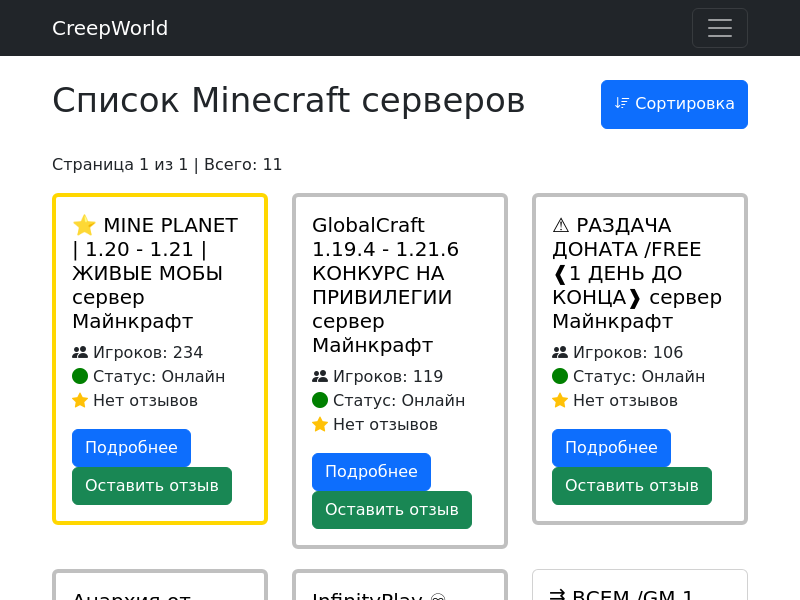Click the rating star on GlobalCraft card

click(x=320, y=424)
